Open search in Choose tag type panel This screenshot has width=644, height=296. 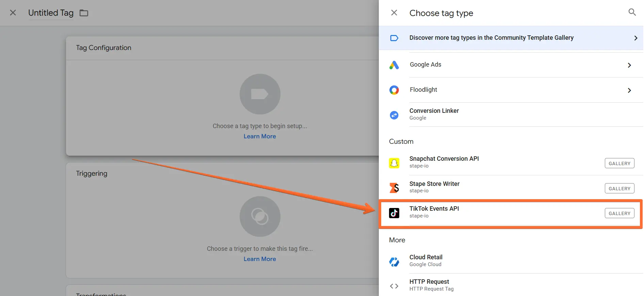[x=632, y=12]
